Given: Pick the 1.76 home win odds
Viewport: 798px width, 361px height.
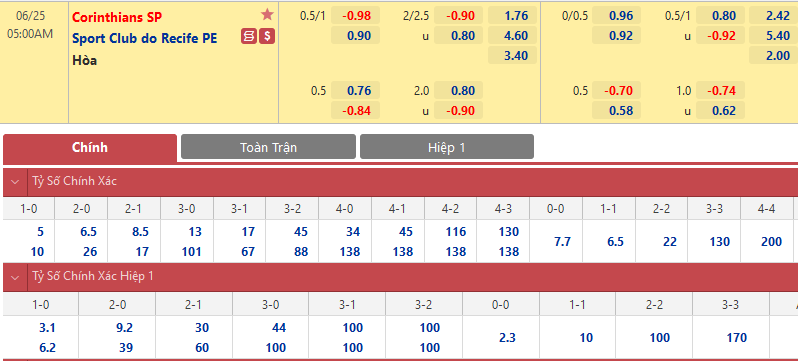Looking at the screenshot, I should [x=512, y=16].
